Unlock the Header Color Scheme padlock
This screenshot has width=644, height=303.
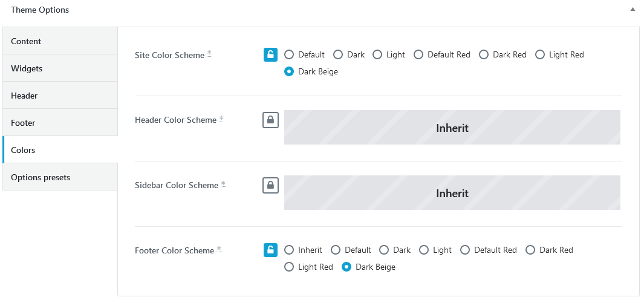271,120
